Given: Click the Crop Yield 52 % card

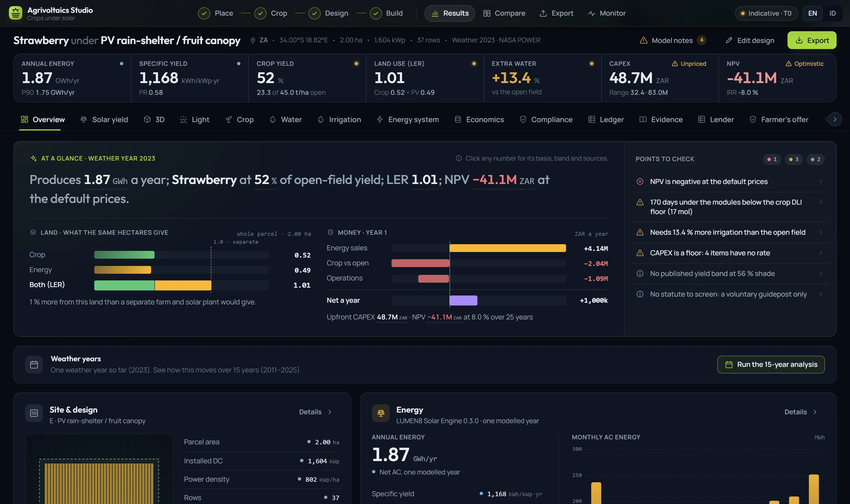Looking at the screenshot, I should click(307, 78).
